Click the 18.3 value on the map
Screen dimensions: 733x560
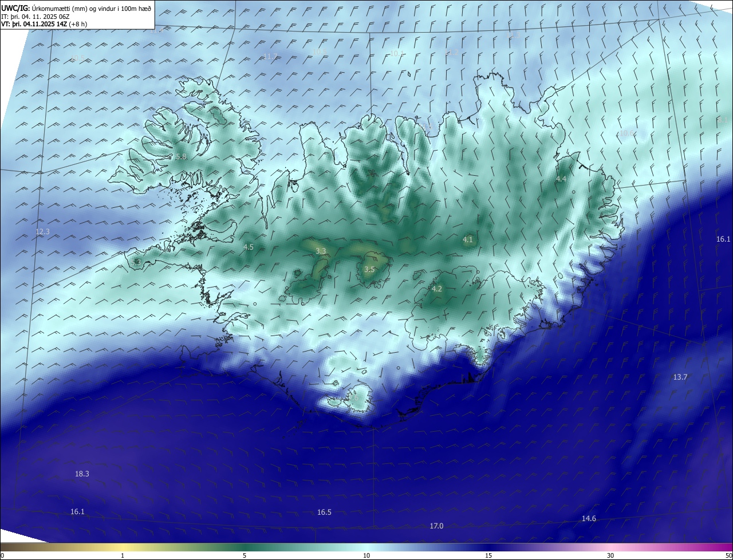pos(82,474)
